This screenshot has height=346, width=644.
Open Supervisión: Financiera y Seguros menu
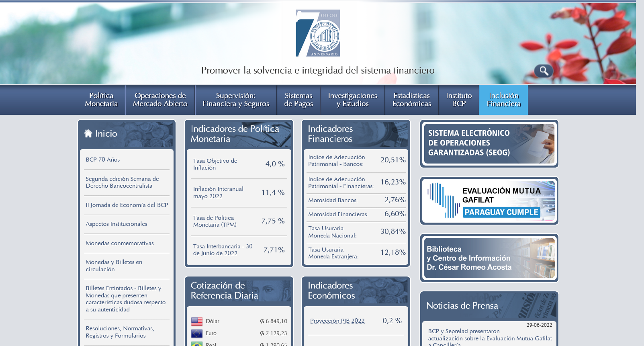236,100
